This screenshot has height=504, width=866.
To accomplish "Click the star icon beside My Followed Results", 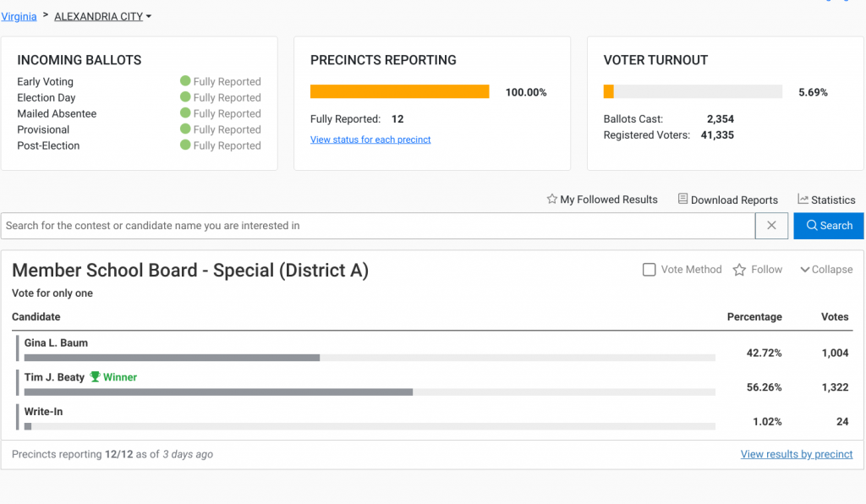I will tap(551, 200).
